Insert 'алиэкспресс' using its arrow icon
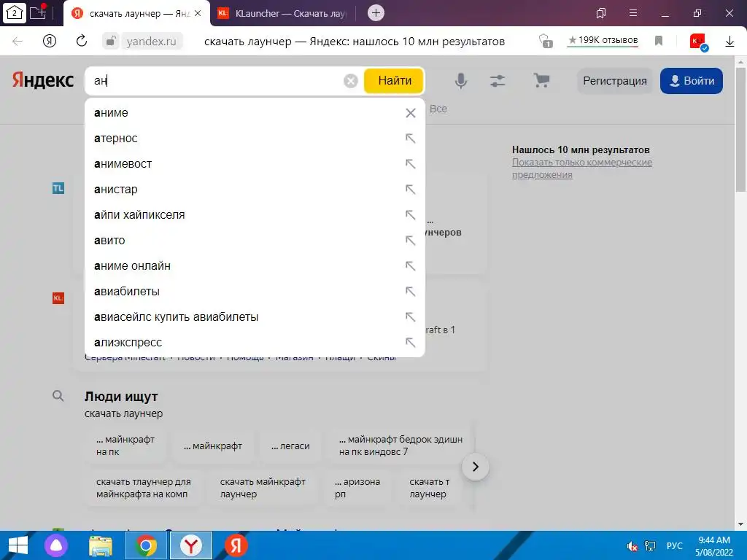747x560 pixels. pyautogui.click(x=410, y=343)
